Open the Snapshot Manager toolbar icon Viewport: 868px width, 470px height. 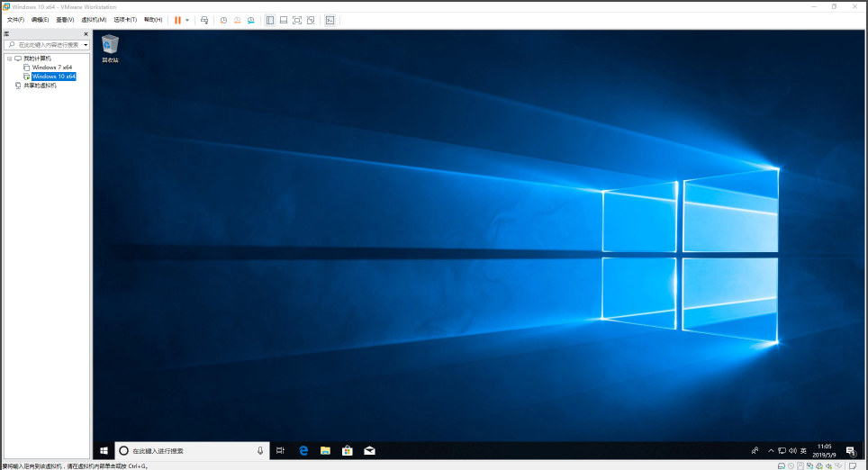tap(251, 20)
